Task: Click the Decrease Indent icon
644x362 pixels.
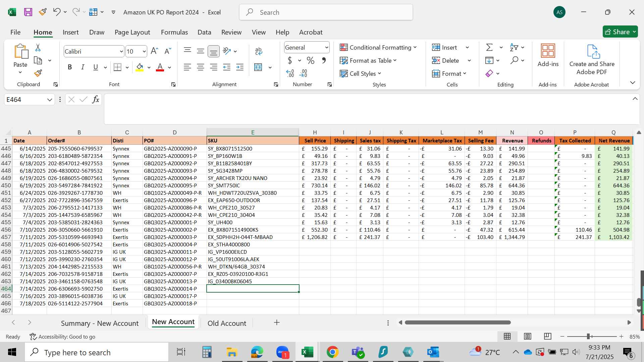Action: (227, 67)
